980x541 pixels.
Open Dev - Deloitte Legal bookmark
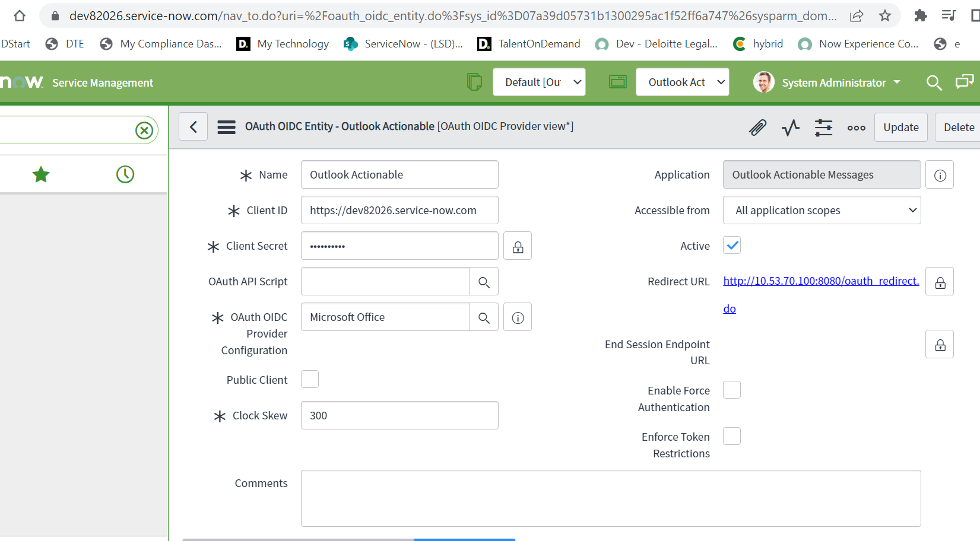point(656,44)
